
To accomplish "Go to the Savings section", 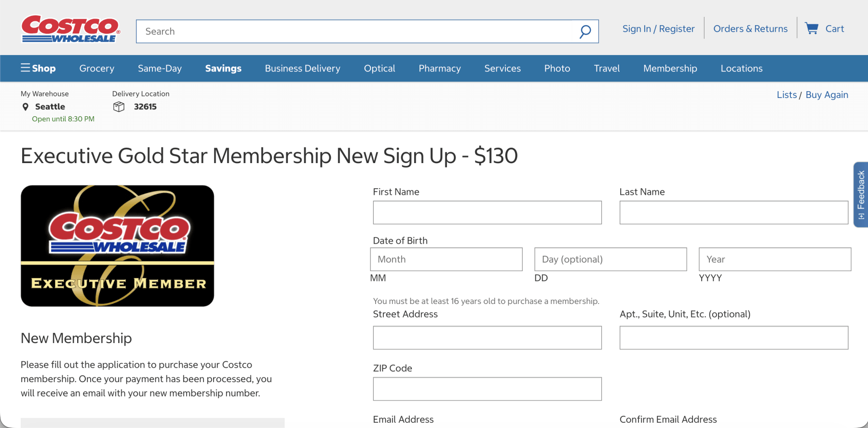I will (x=223, y=69).
